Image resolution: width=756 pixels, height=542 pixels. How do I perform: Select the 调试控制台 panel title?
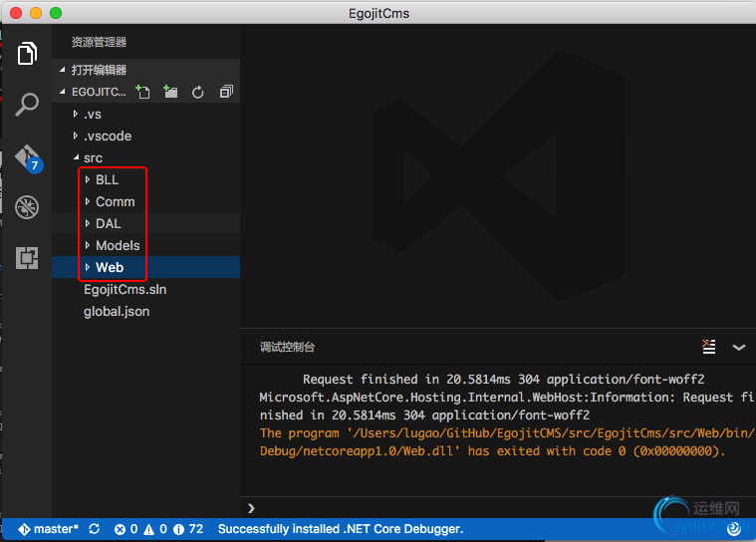click(x=287, y=347)
